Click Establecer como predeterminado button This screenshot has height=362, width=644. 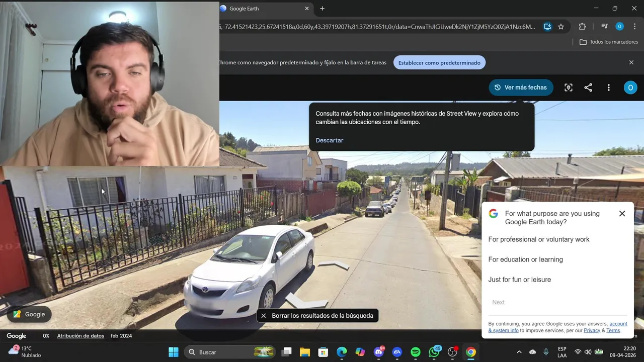point(439,63)
